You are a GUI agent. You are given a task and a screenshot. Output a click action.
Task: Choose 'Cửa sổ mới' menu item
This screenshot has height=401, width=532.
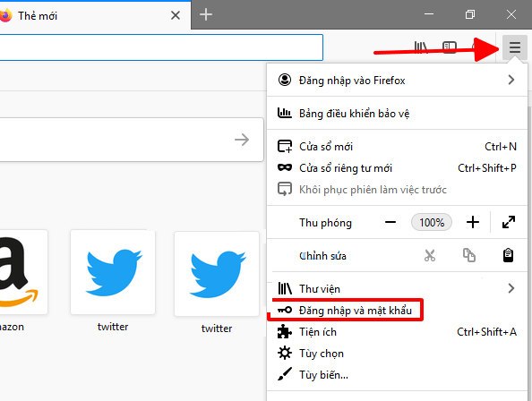397,147
